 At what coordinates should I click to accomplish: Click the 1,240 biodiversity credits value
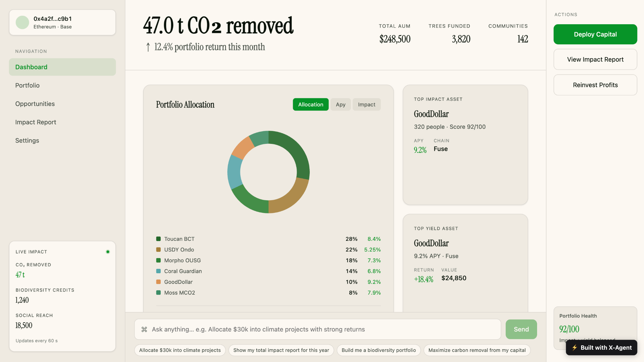(x=22, y=300)
